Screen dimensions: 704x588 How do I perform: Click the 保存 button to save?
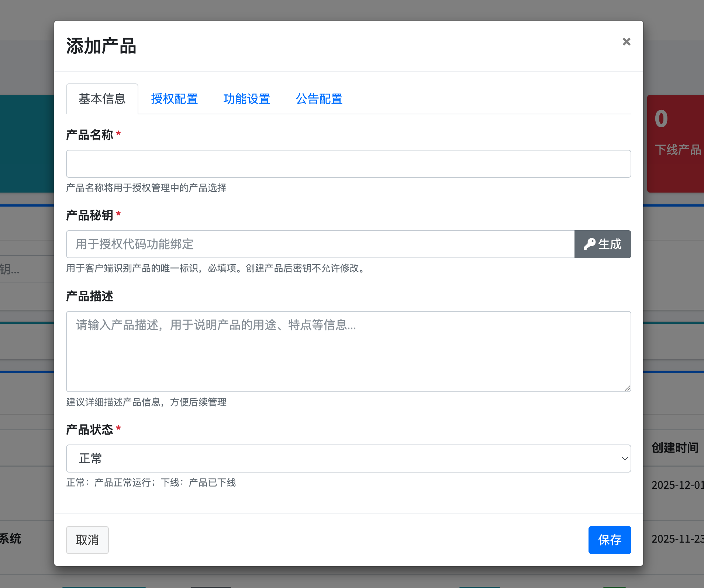tap(609, 540)
